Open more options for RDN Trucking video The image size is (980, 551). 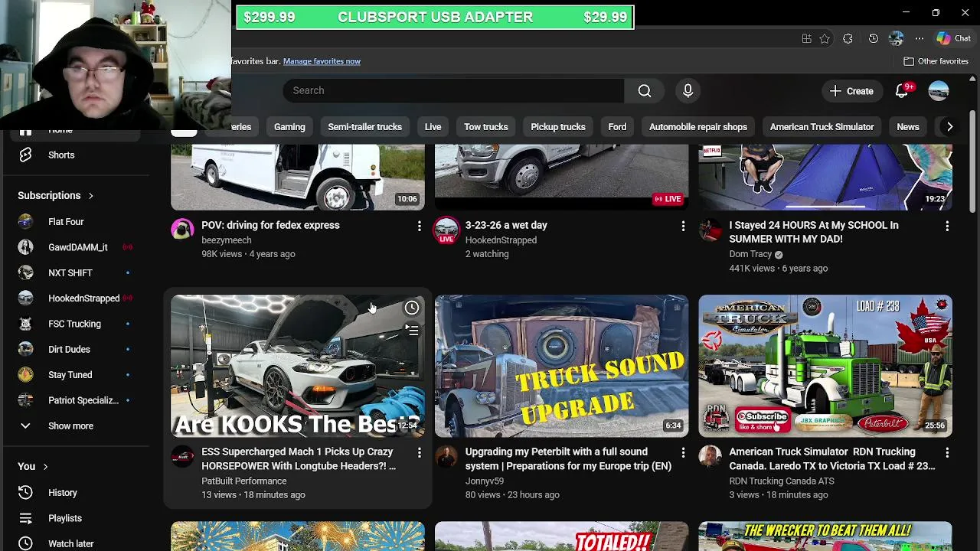[x=947, y=452]
